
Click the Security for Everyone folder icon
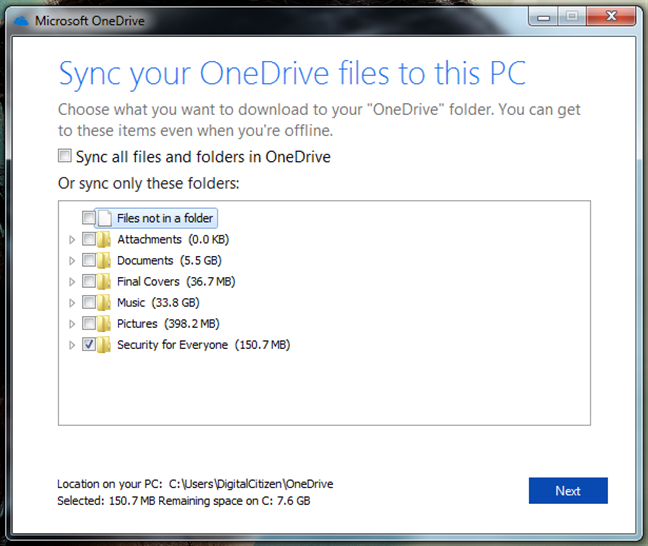(104, 345)
